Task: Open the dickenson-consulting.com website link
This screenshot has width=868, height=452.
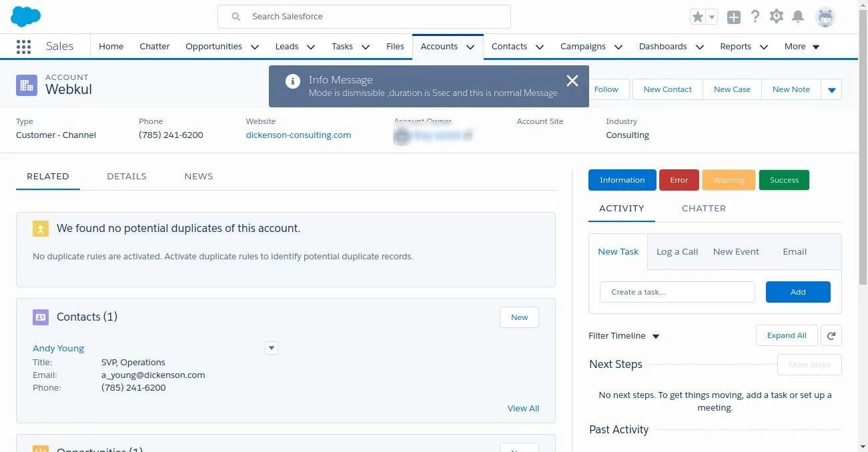Action: point(298,135)
